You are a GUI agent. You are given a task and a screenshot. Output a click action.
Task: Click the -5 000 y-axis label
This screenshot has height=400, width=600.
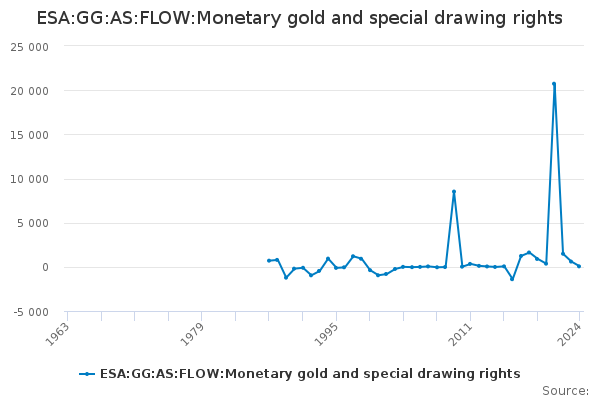[32, 312]
